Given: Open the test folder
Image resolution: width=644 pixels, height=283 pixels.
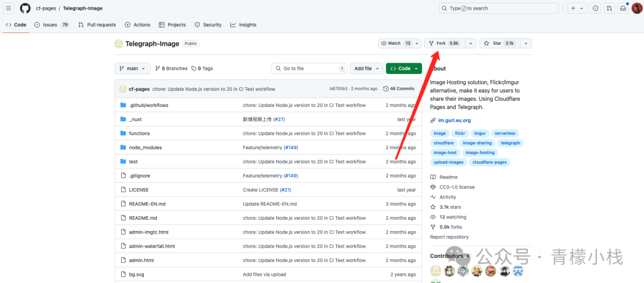Looking at the screenshot, I should tap(133, 162).
